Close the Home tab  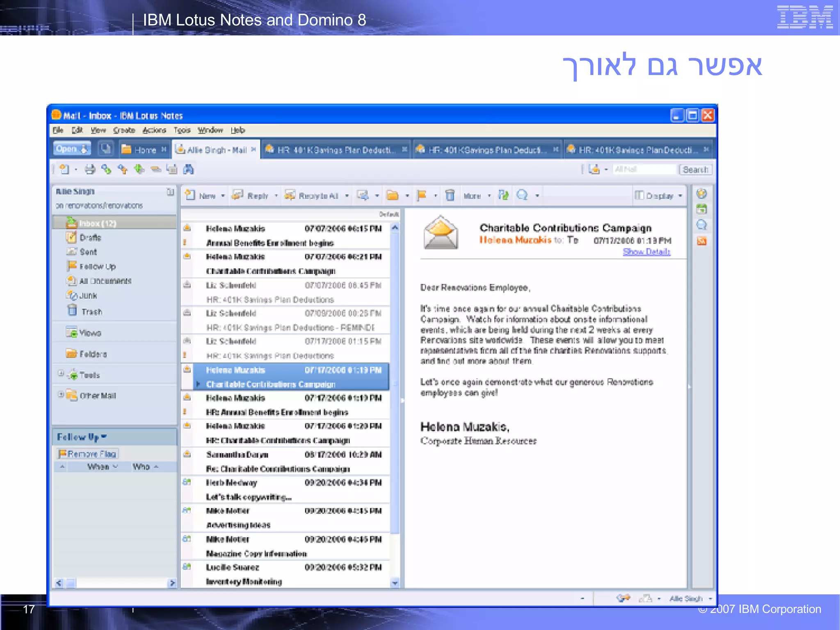point(164,149)
